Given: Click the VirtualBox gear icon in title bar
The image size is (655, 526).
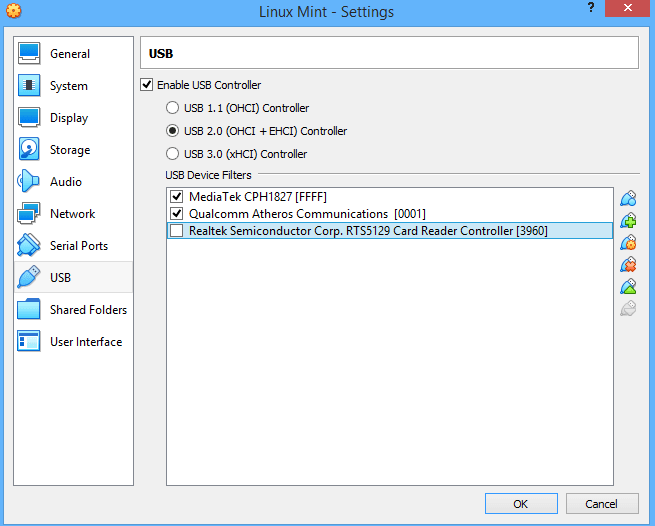Looking at the screenshot, I should click(13, 11).
